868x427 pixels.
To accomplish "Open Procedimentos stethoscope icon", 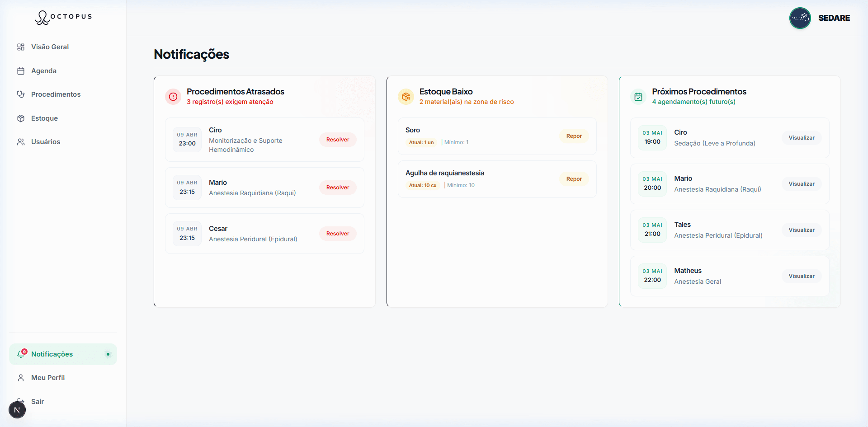I will click(x=21, y=94).
